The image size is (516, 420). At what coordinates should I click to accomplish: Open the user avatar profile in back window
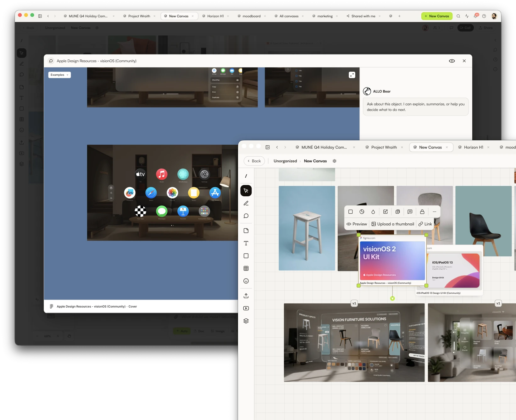[x=494, y=16]
